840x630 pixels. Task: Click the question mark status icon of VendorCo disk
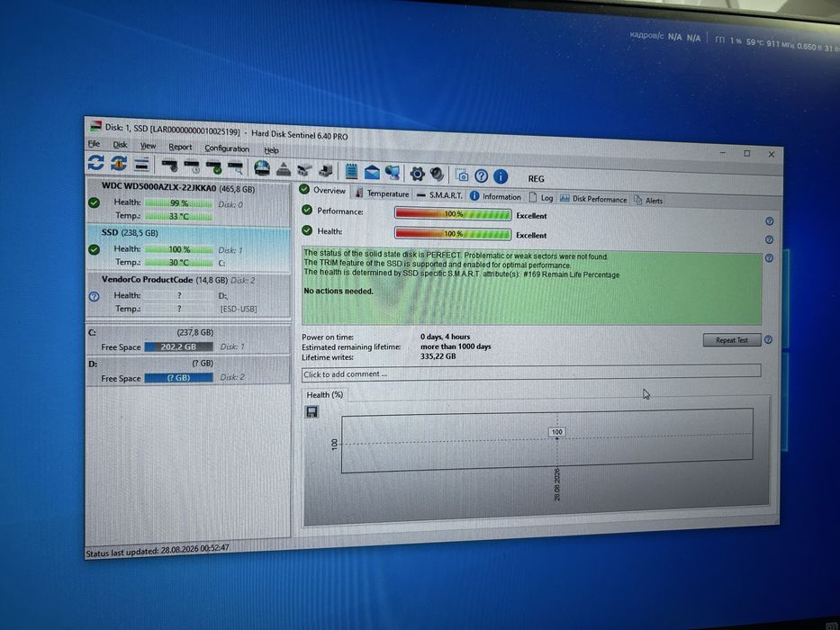tap(95, 296)
